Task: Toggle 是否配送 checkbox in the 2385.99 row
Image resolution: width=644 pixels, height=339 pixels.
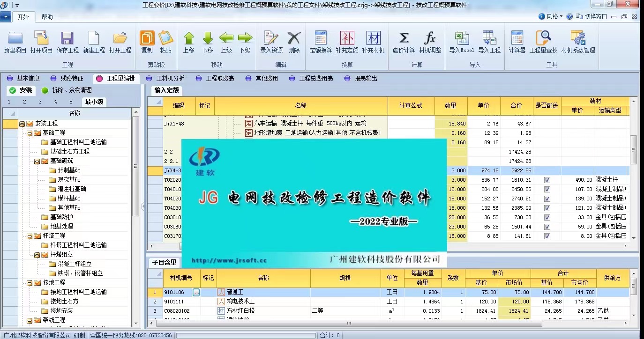Action: tap(547, 208)
